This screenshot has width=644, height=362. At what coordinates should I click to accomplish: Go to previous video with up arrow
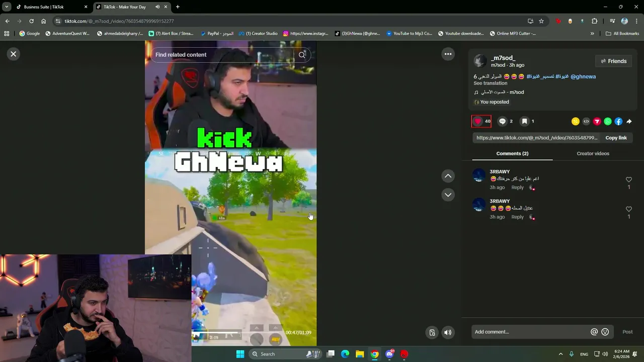coord(448,176)
